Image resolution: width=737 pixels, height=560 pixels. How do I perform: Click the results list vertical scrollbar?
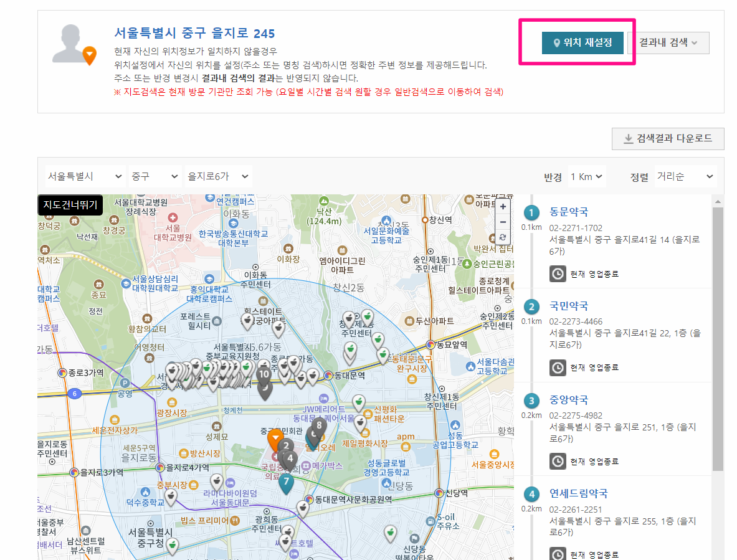point(718,339)
